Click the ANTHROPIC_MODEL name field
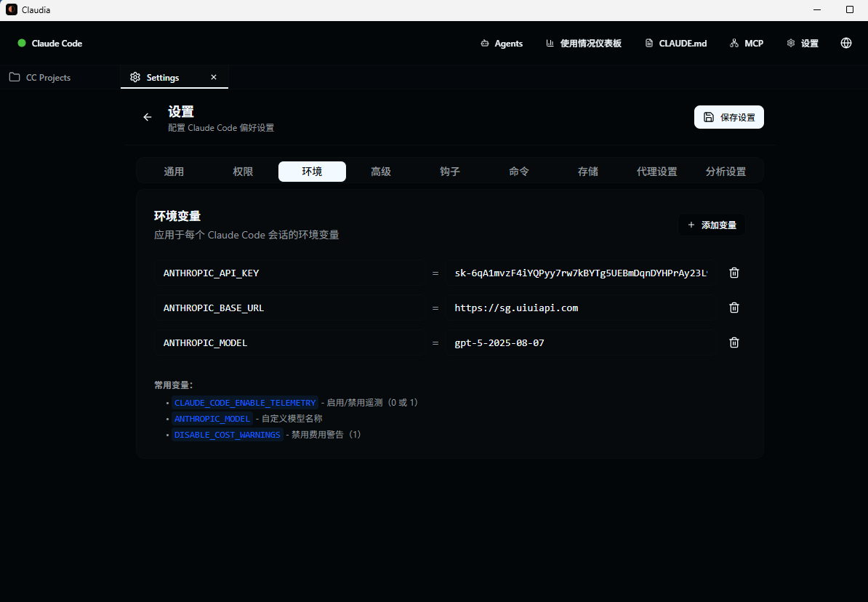This screenshot has height=602, width=868. pyautogui.click(x=289, y=342)
